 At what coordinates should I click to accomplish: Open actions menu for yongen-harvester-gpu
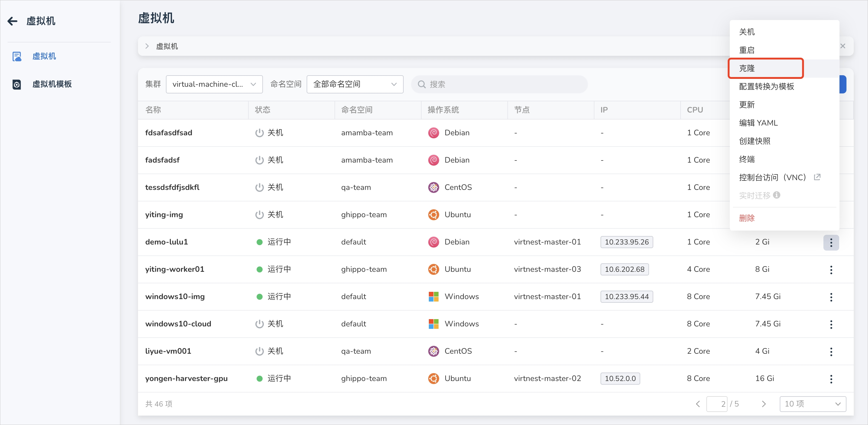tap(831, 379)
